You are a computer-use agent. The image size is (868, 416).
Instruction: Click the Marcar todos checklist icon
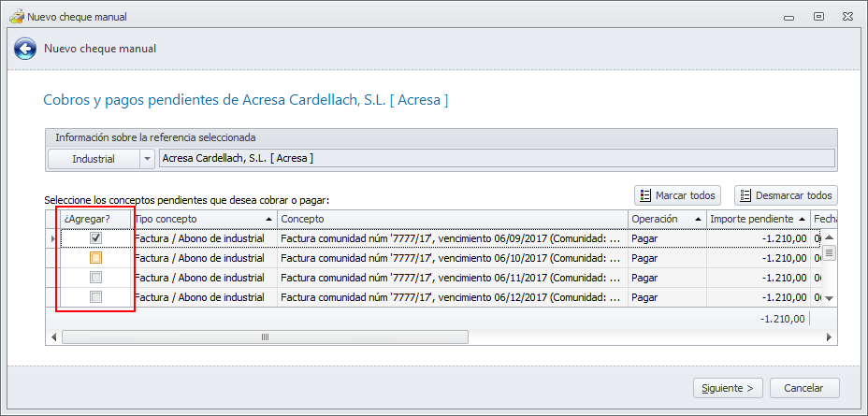[x=644, y=195]
